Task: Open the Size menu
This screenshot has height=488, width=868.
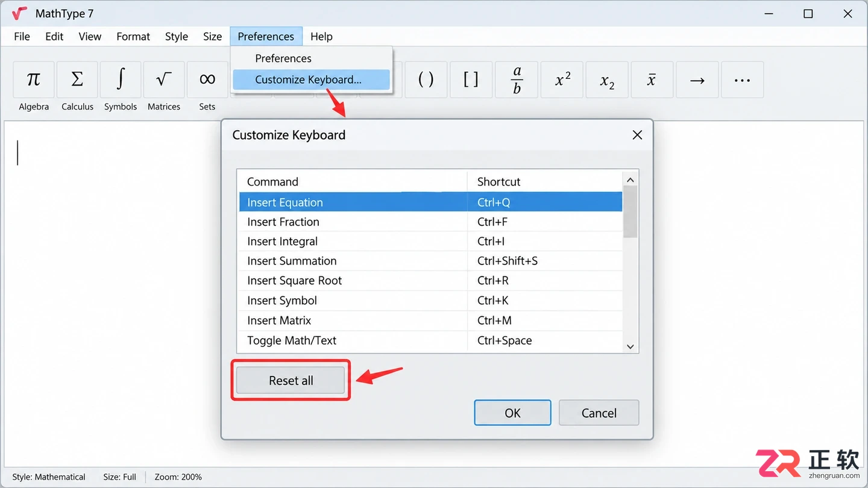Action: click(x=212, y=37)
